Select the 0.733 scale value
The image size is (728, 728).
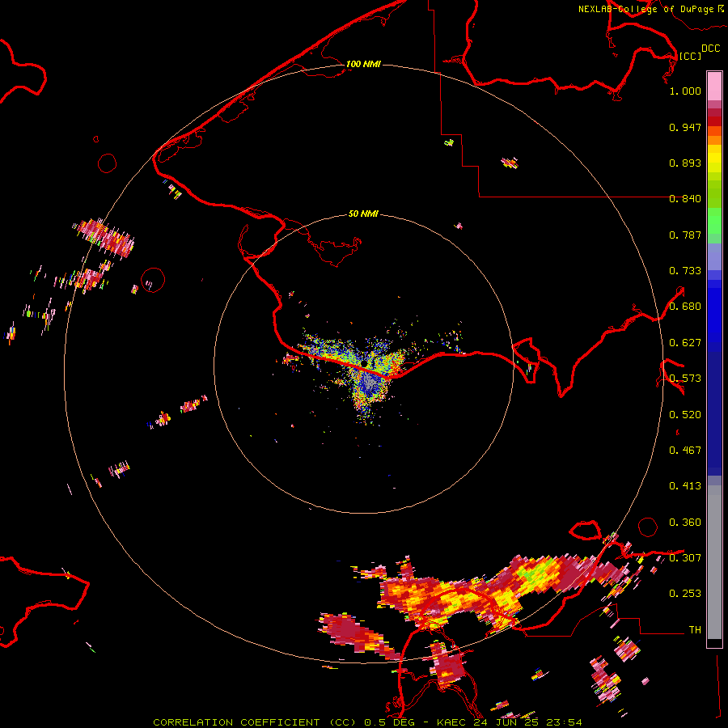pos(685,271)
